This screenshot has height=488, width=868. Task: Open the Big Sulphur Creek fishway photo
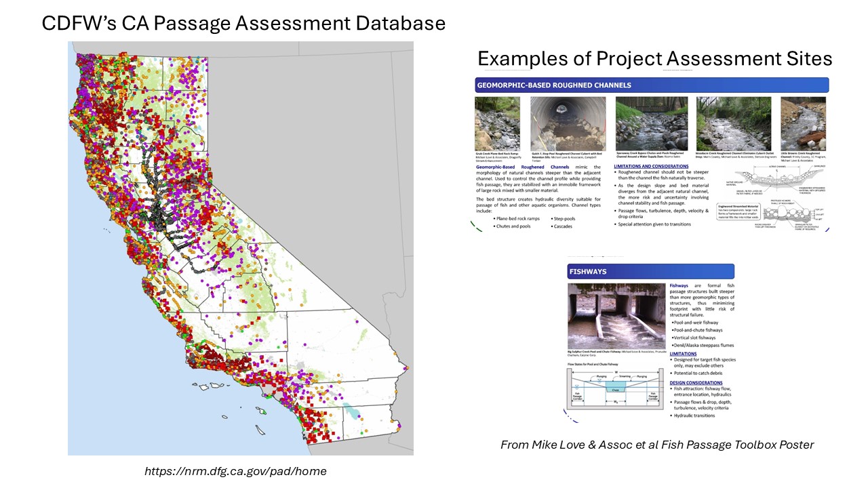[x=617, y=316]
